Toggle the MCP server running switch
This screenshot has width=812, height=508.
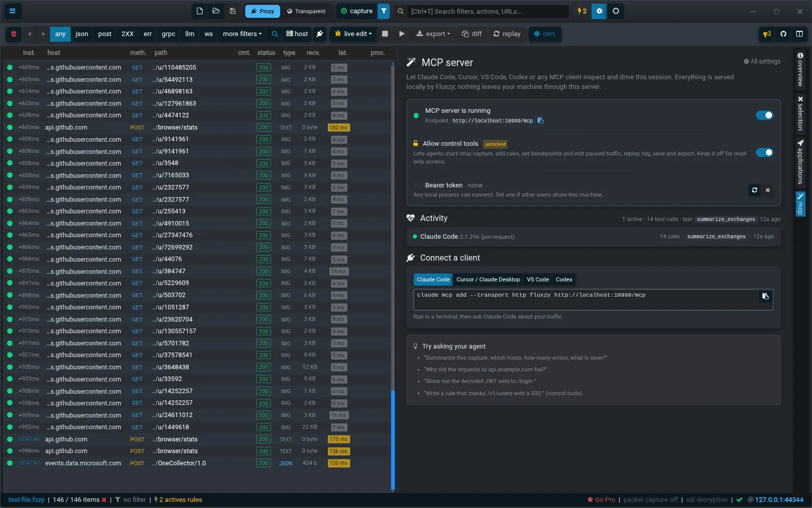[x=764, y=115]
